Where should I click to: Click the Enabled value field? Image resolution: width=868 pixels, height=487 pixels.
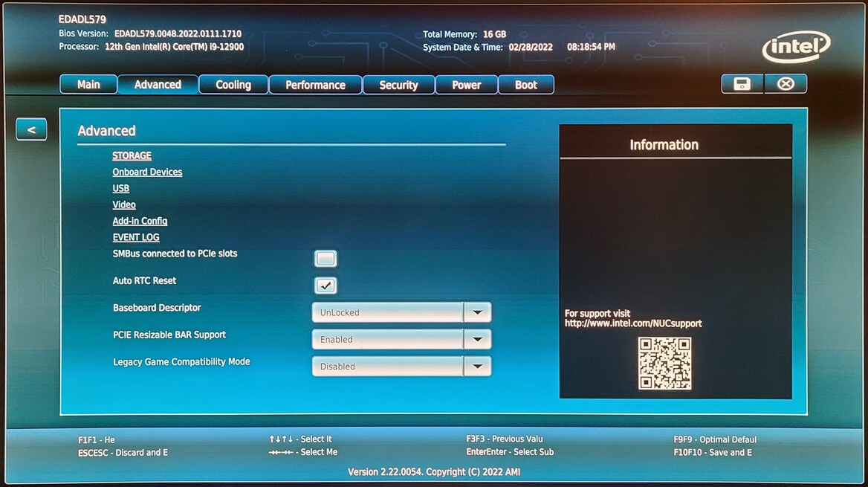pos(388,339)
